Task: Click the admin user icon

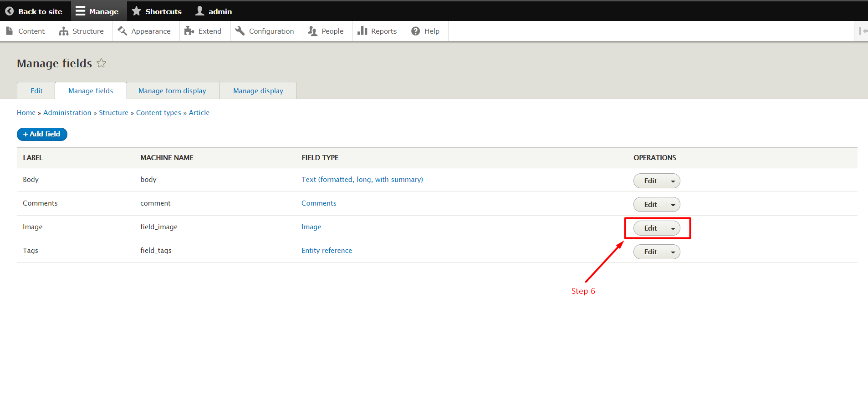Action: [199, 11]
